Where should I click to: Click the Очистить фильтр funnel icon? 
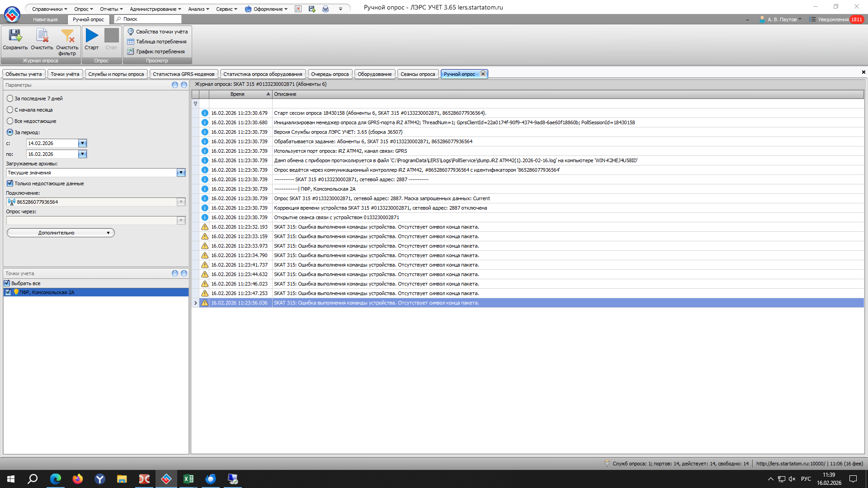click(67, 36)
